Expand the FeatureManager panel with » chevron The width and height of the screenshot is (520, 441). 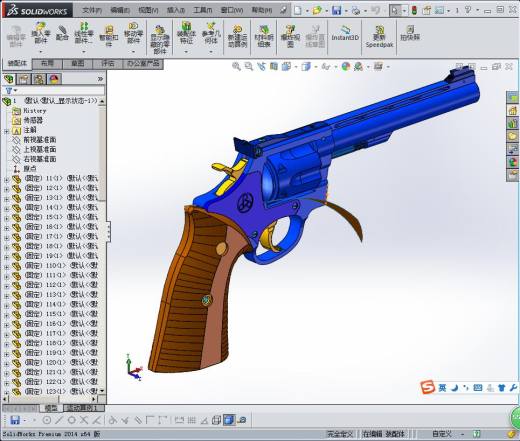tap(100, 79)
